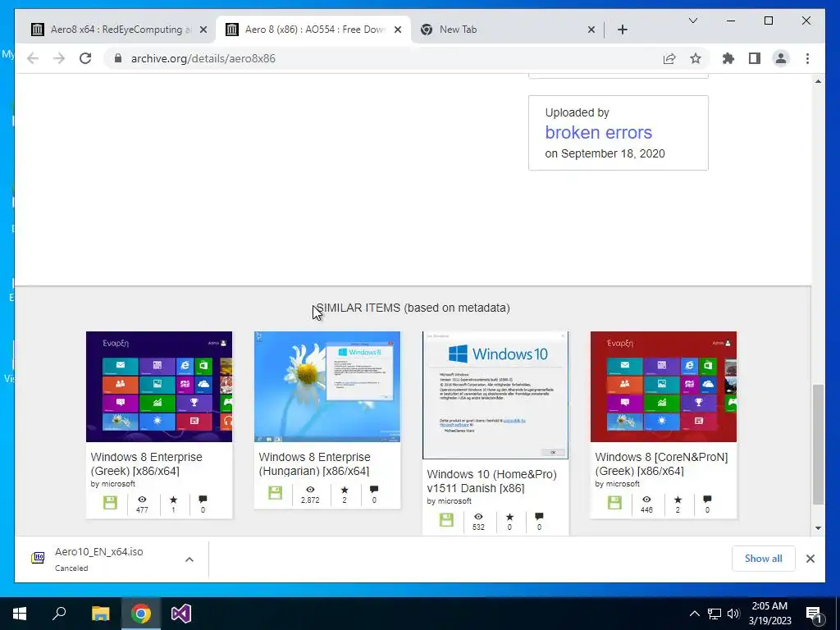This screenshot has width=840, height=630.
Task: Click software media icon on Greek Enterprise card
Action: pyautogui.click(x=110, y=503)
